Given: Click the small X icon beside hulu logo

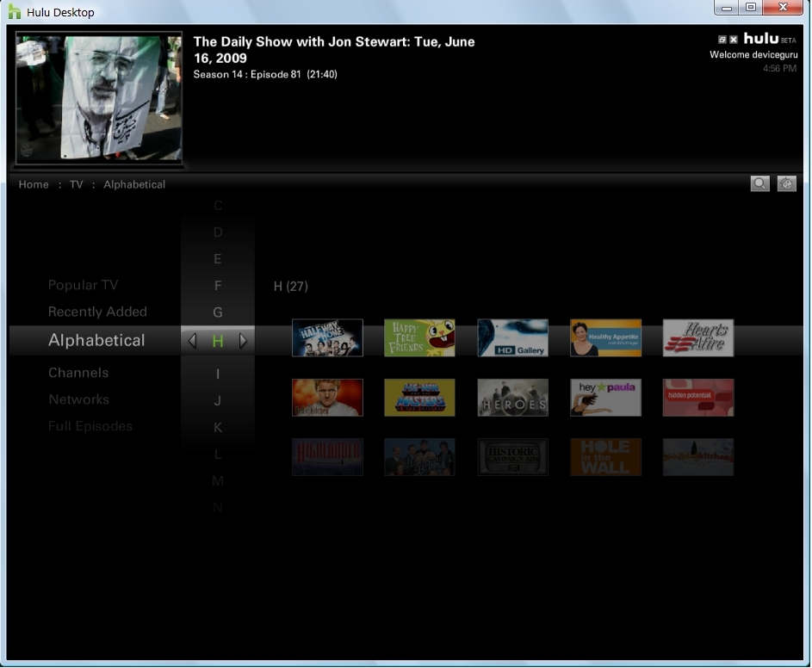Looking at the screenshot, I should [x=734, y=40].
